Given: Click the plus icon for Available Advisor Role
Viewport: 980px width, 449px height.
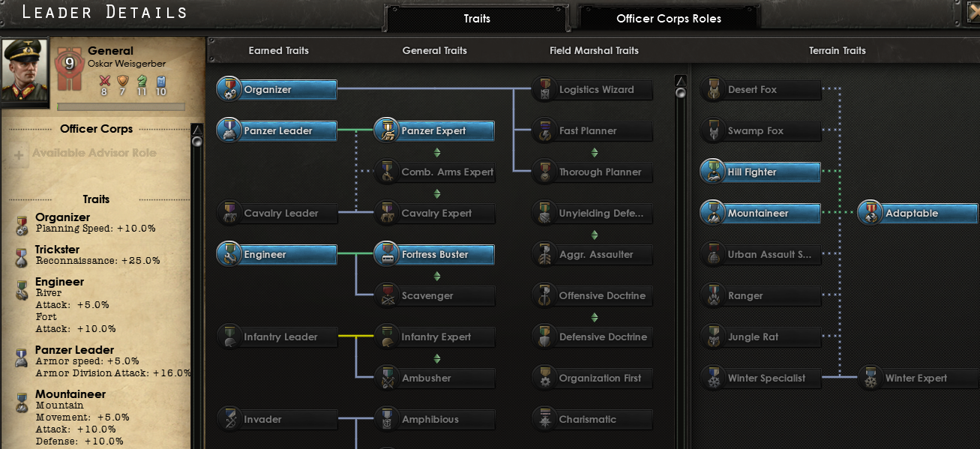Looking at the screenshot, I should (x=19, y=154).
